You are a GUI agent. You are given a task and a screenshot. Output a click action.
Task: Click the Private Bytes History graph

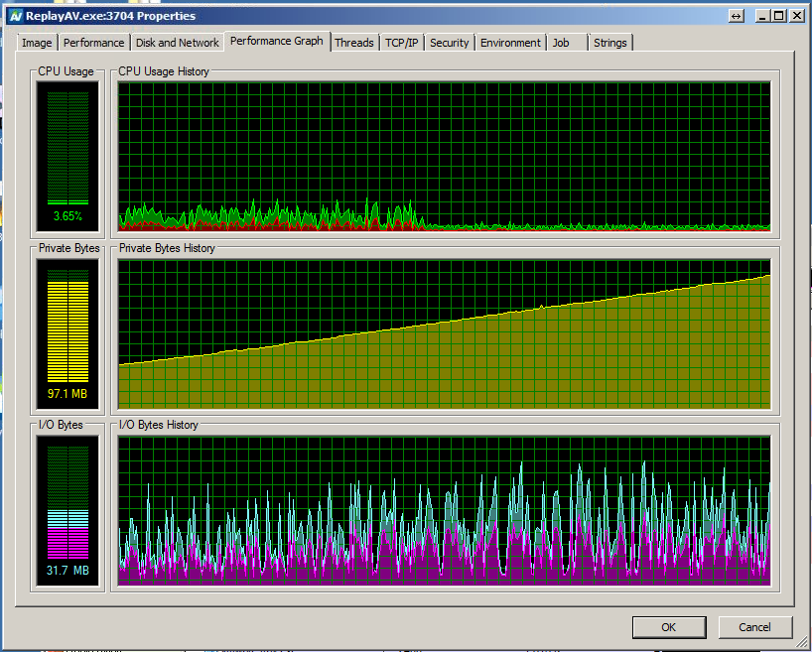click(x=445, y=334)
